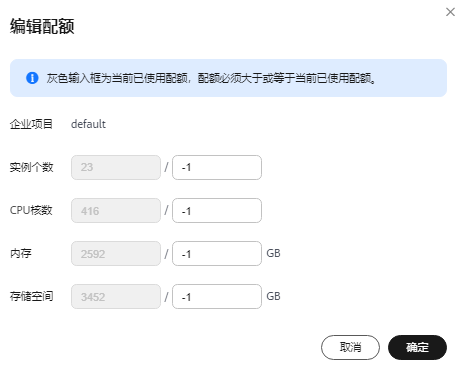Focus the 存储空间 quota input field
The width and height of the screenshot is (463, 371).
point(217,296)
